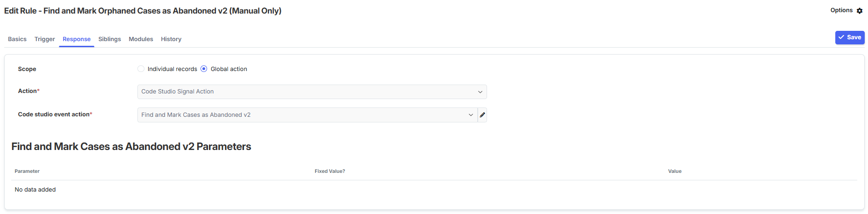The height and width of the screenshot is (214, 868).
Task: Select the Response tab
Action: 77,39
